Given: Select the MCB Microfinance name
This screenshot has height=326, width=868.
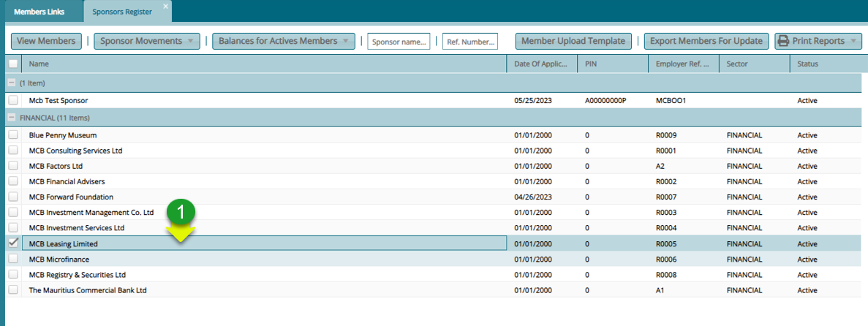Looking at the screenshot, I should pyautogui.click(x=59, y=259).
